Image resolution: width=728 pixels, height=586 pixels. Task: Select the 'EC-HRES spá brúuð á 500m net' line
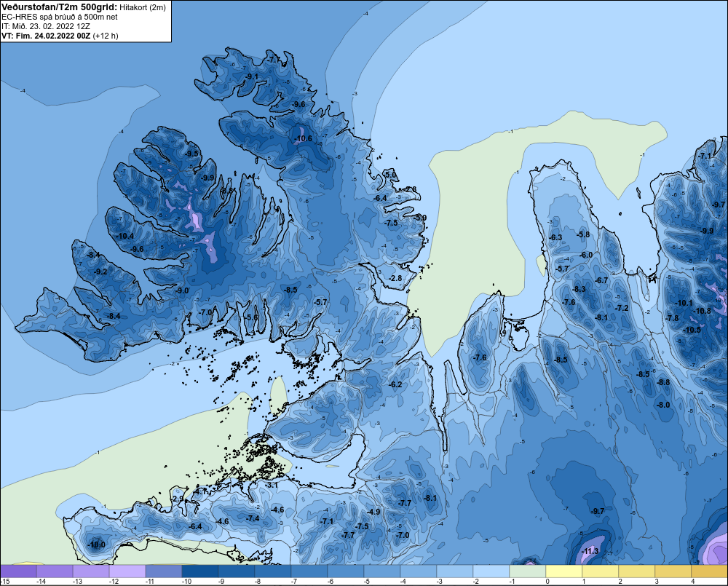(x=60, y=17)
